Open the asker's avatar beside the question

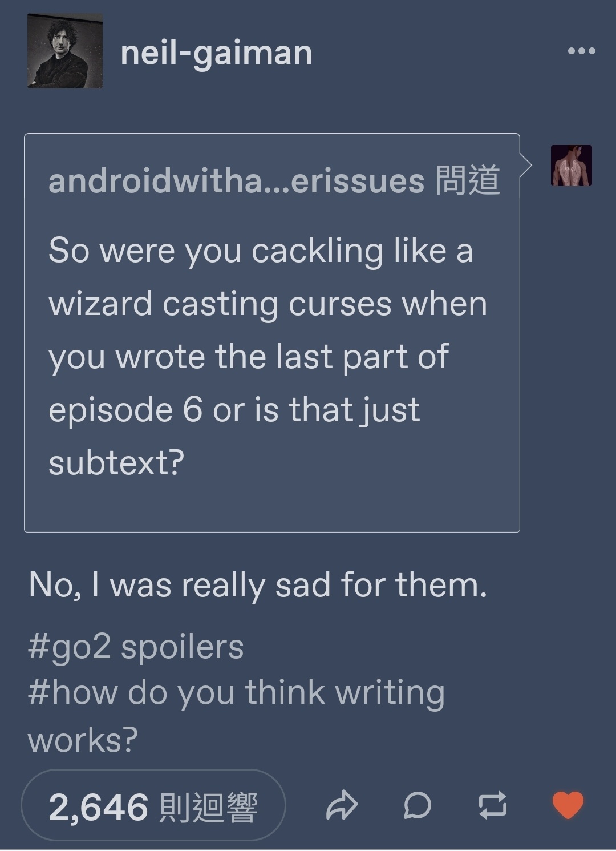point(571,166)
